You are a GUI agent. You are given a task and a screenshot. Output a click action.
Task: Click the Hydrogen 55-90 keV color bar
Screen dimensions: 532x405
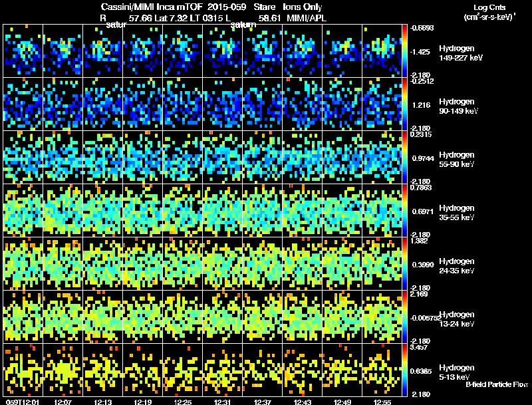click(404, 158)
